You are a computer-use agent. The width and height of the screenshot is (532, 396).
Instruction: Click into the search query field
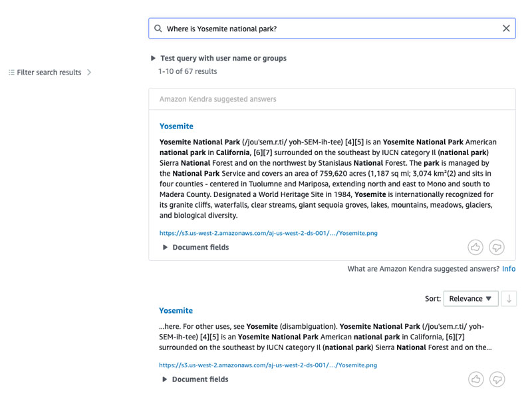point(332,29)
